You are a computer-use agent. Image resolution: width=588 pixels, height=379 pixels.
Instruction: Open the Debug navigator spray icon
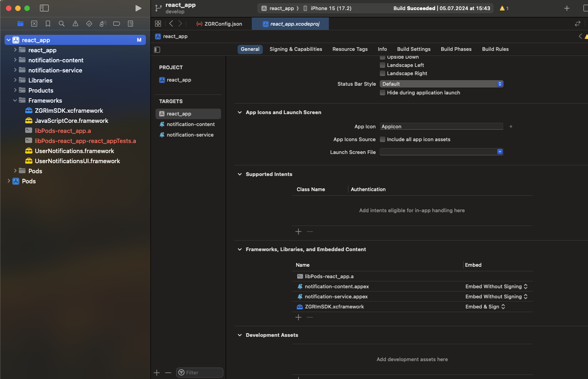103,23
